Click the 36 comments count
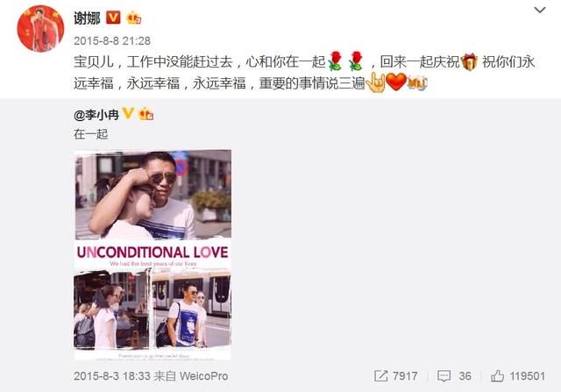The image size is (561, 392). (x=465, y=376)
